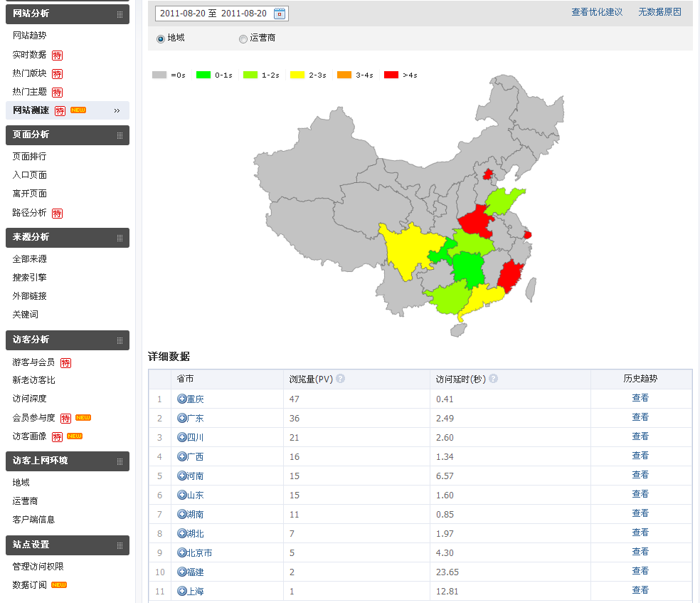Click the green 0-1s legend swatch
The image size is (700, 603).
[x=203, y=75]
